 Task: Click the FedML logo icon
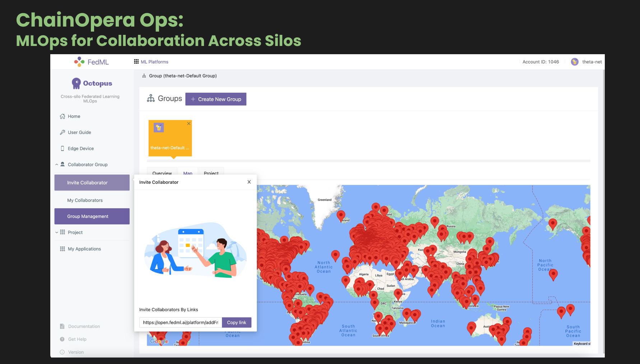tap(79, 62)
